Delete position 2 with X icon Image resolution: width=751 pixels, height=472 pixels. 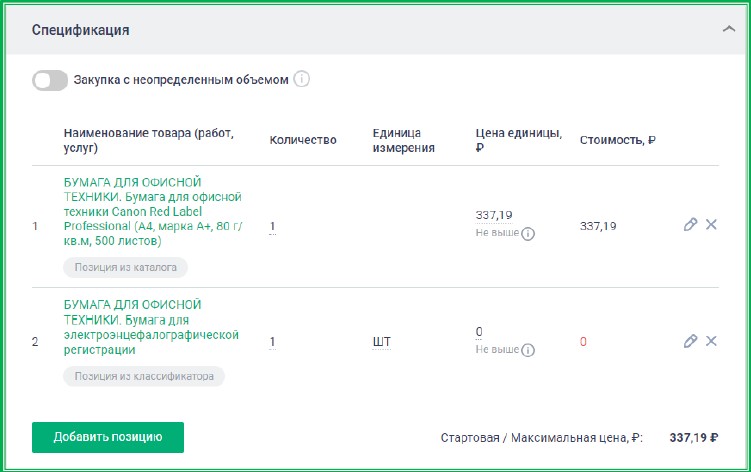712,341
